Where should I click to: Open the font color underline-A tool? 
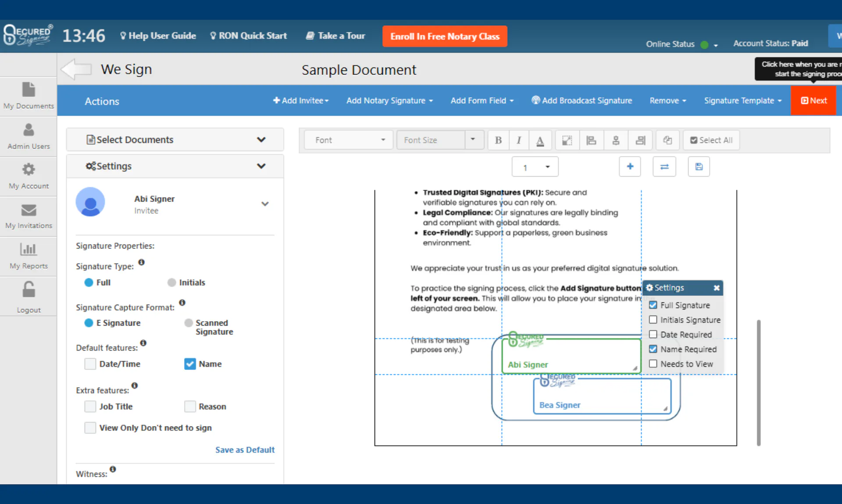click(540, 140)
